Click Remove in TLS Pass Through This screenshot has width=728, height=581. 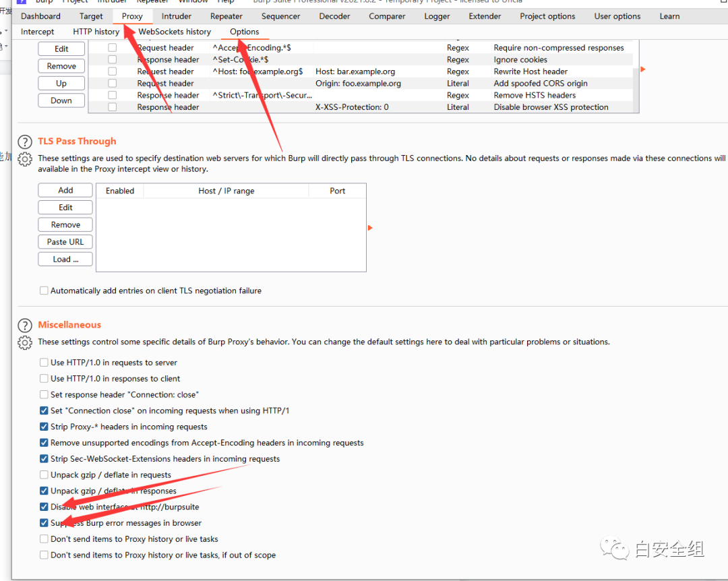click(65, 224)
